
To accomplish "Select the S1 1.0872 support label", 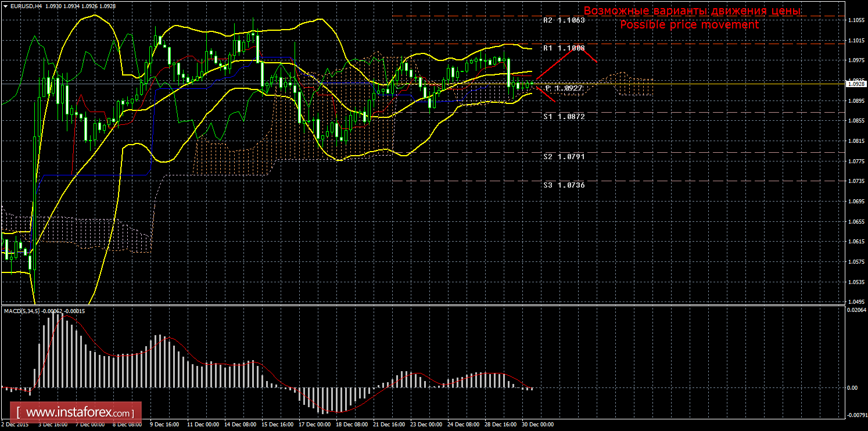I will pos(564,117).
